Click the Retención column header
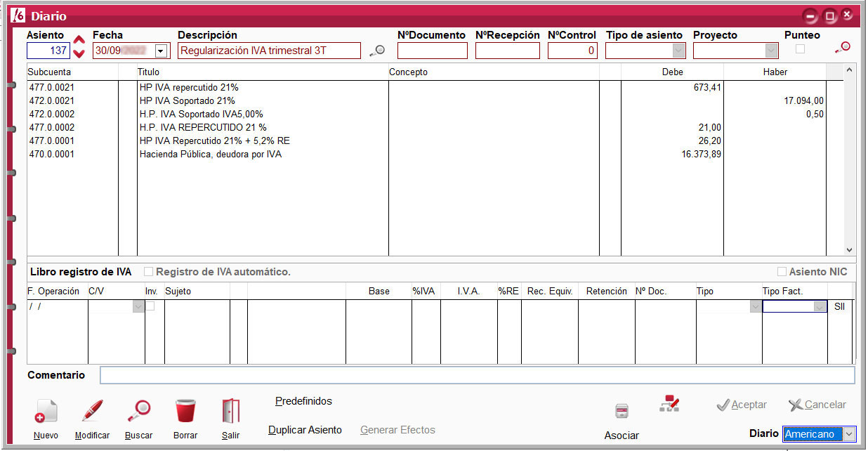The image size is (868, 451). point(607,292)
